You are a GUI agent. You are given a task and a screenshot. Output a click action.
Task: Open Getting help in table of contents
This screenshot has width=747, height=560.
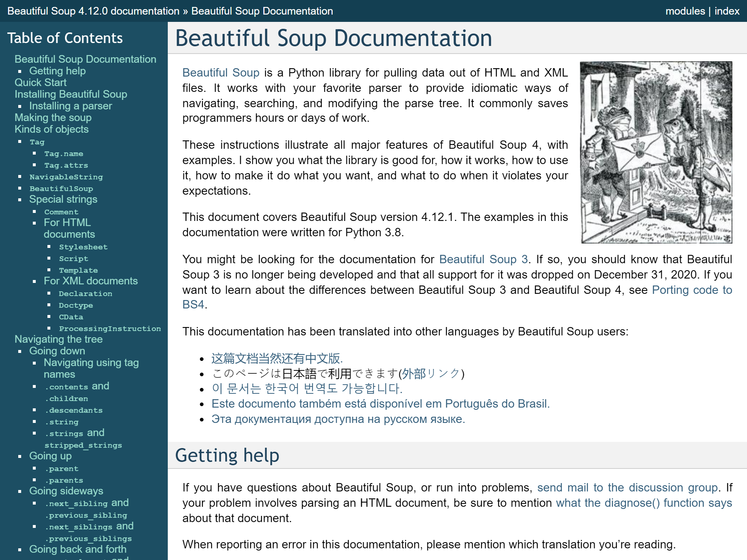tap(57, 71)
